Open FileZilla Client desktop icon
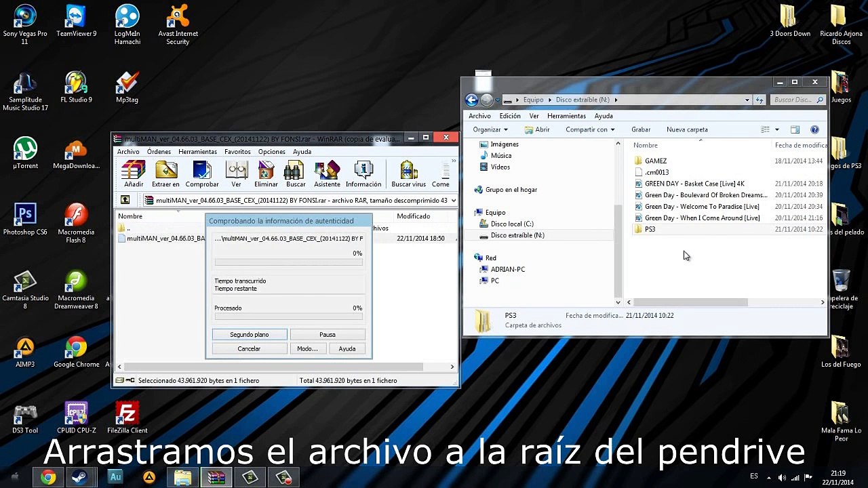The width and height of the screenshot is (868, 488). [127, 418]
